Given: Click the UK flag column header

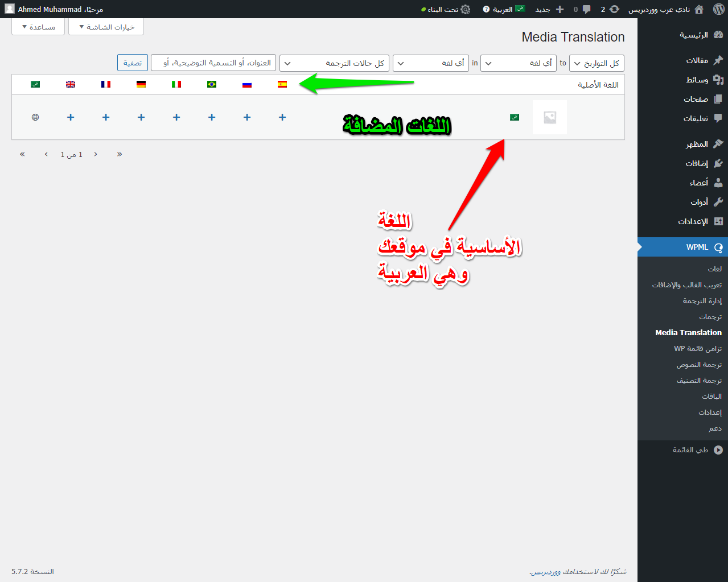Looking at the screenshot, I should pyautogui.click(x=71, y=84).
